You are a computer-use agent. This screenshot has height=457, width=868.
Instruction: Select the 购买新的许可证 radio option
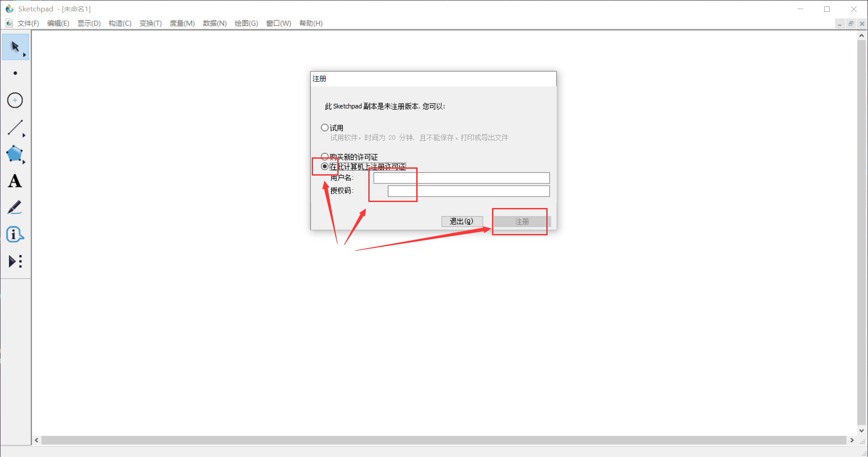pos(324,156)
